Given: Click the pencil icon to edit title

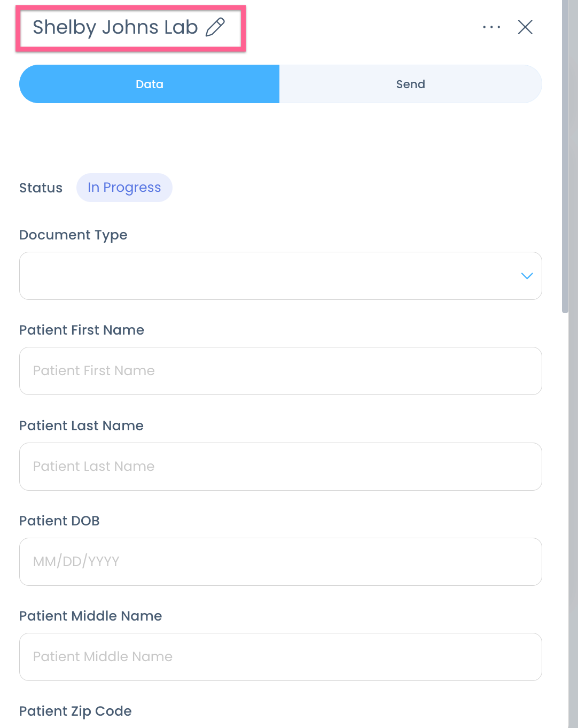Looking at the screenshot, I should (x=215, y=27).
